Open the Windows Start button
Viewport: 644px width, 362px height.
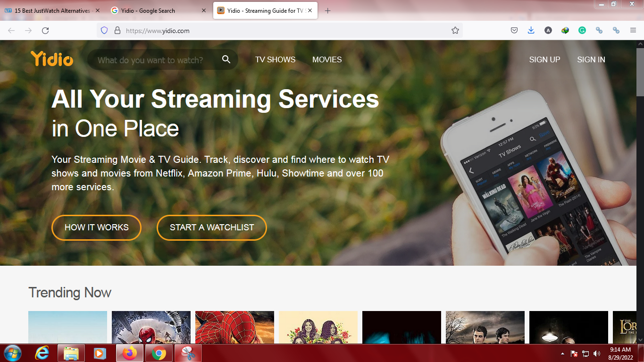coord(12,353)
